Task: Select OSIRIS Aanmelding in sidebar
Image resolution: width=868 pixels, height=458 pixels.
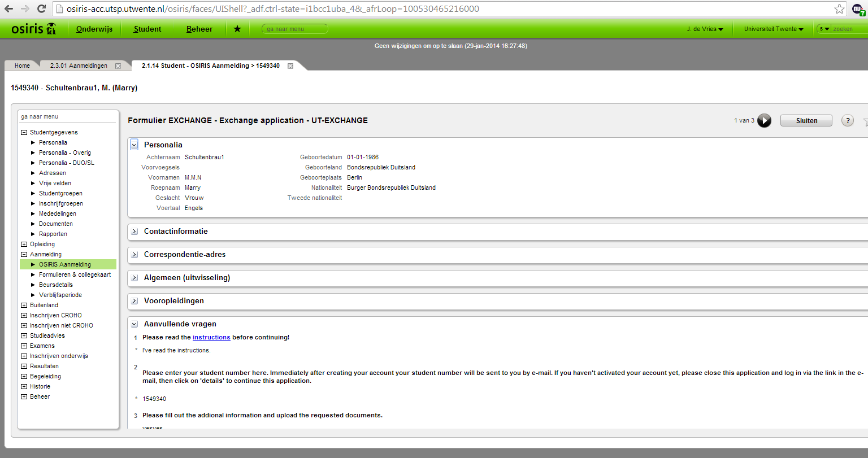Action: [x=68, y=264]
